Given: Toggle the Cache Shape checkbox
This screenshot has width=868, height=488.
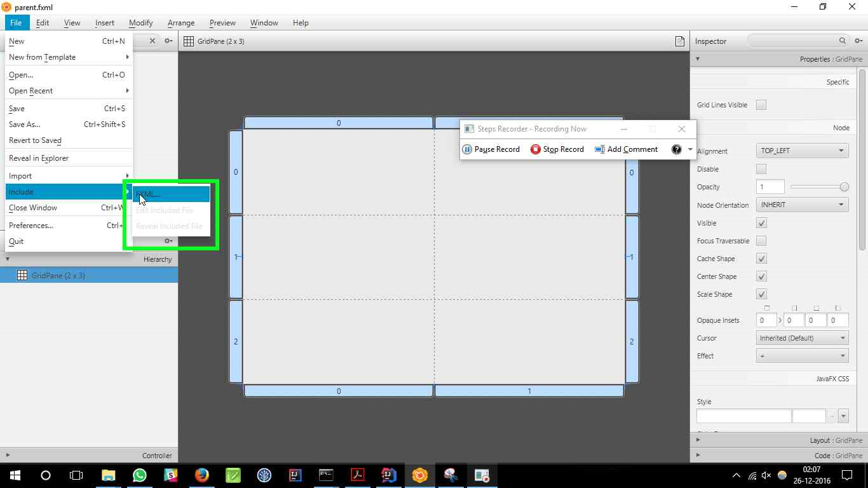Looking at the screenshot, I should pos(761,259).
